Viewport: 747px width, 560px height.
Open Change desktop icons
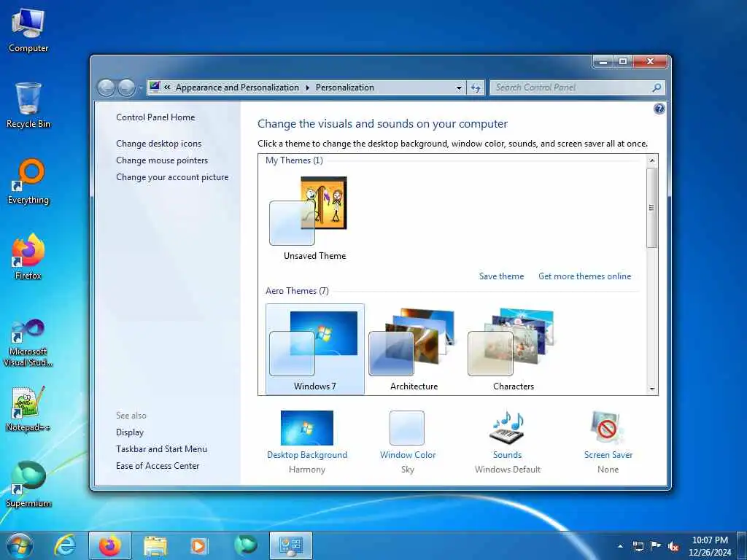pos(158,144)
